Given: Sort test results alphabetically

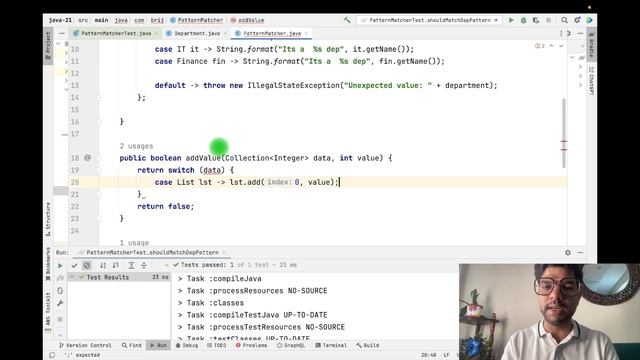Looking at the screenshot, I should coord(103,265).
